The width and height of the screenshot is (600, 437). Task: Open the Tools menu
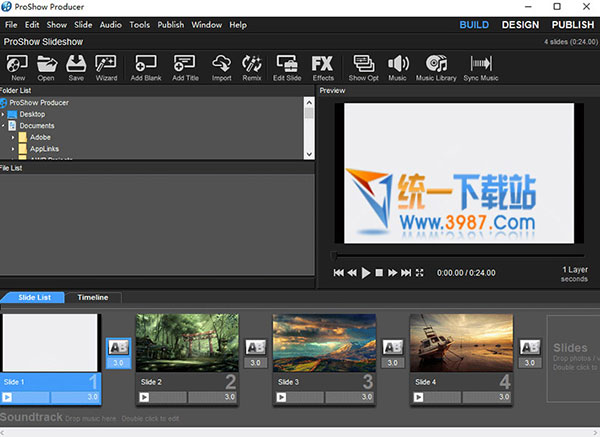click(x=139, y=25)
